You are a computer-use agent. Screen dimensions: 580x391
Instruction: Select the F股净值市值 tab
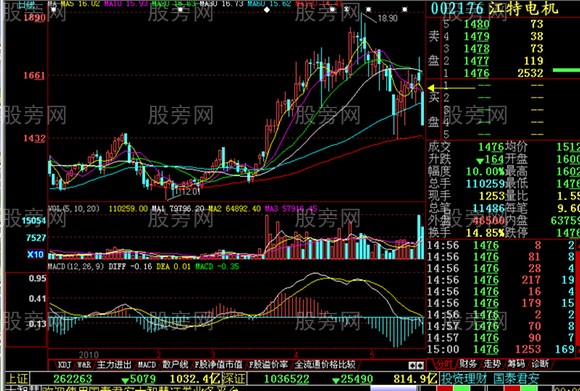(218, 365)
